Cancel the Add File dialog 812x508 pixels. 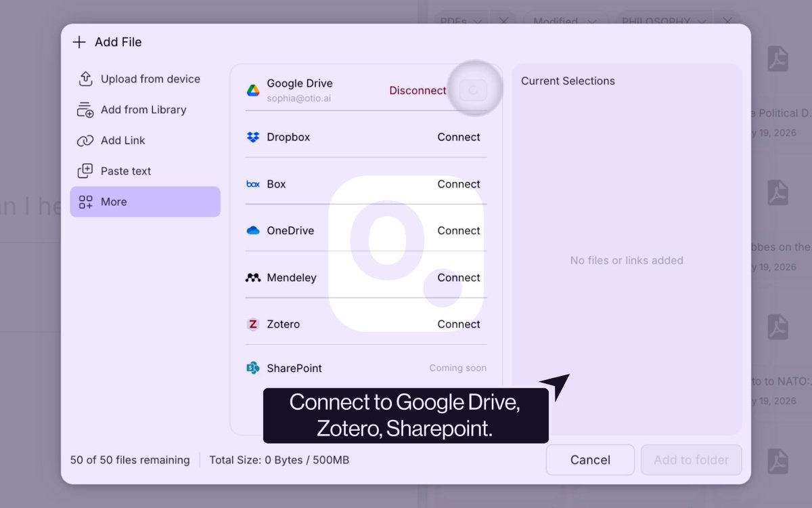[x=590, y=460]
